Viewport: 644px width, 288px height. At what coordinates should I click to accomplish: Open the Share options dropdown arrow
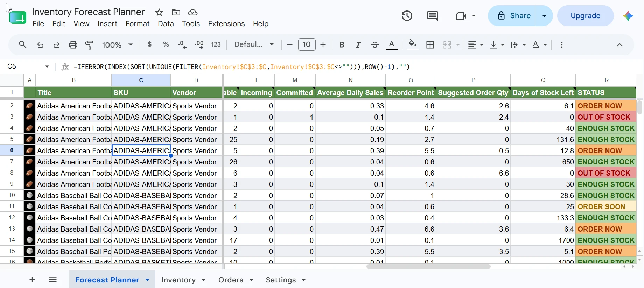click(x=544, y=16)
